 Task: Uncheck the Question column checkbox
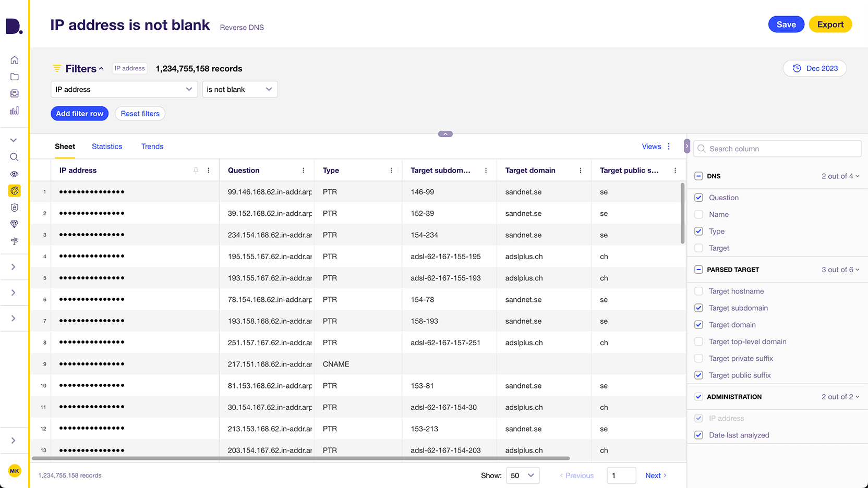(699, 198)
